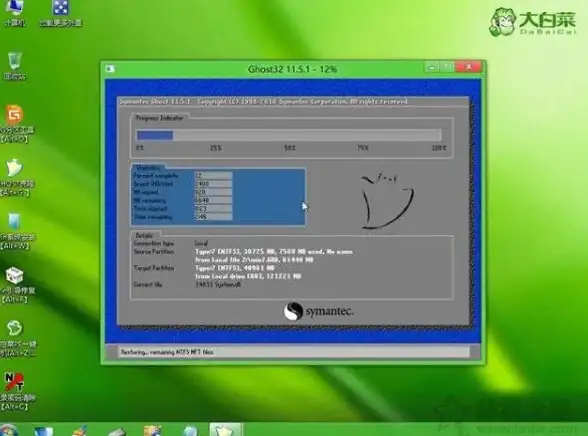Click the colorful taskbar icon next to drive
This screenshot has width=588, height=436.
[x=153, y=430]
